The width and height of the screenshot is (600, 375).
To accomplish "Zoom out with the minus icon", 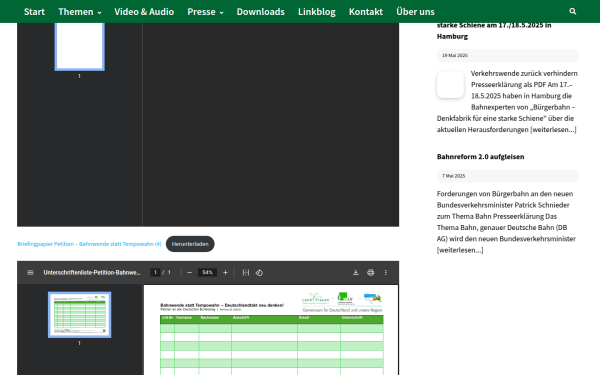I will 189,272.
